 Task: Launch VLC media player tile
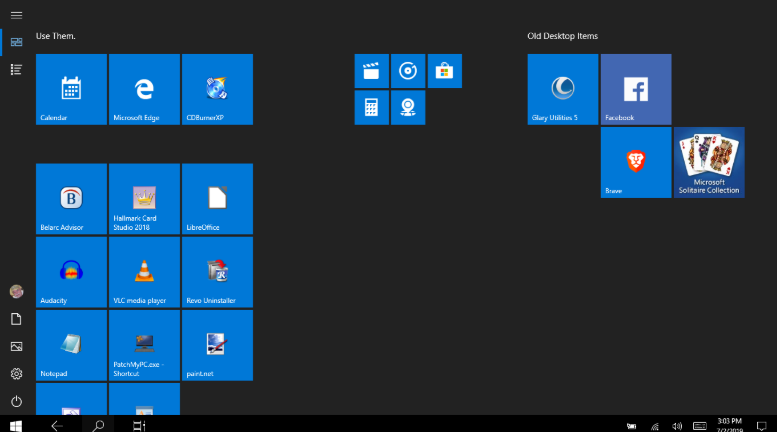click(x=144, y=272)
